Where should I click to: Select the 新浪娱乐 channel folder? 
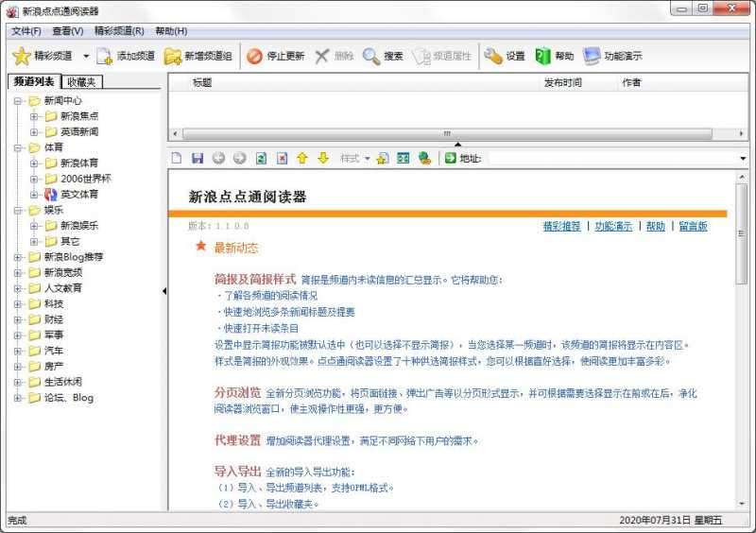[x=72, y=226]
